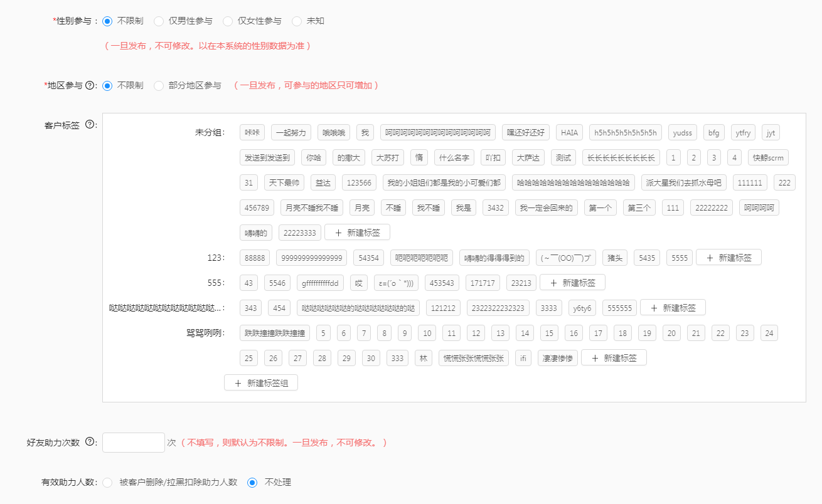Select the 咔咔 tag
This screenshot has height=504, width=822.
click(x=252, y=132)
